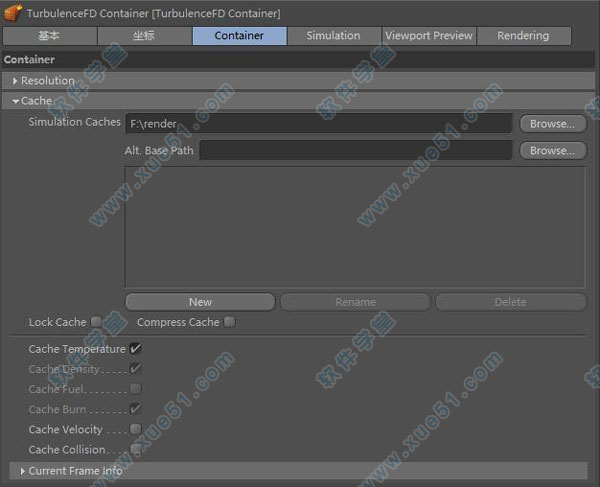Open the 坐标 tab
The width and height of the screenshot is (600, 487).
click(144, 36)
